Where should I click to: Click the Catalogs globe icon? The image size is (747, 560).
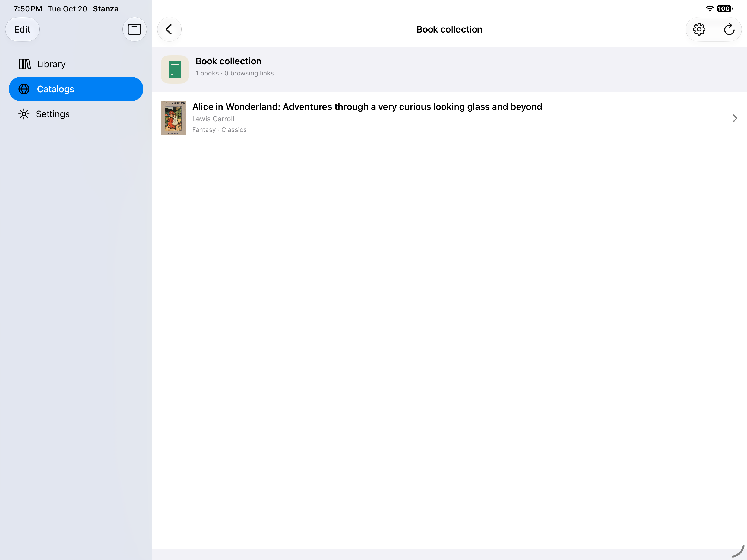24,89
